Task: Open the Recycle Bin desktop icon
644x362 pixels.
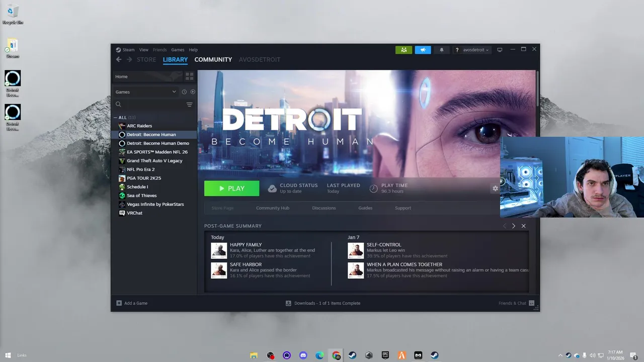Action: coord(13,14)
